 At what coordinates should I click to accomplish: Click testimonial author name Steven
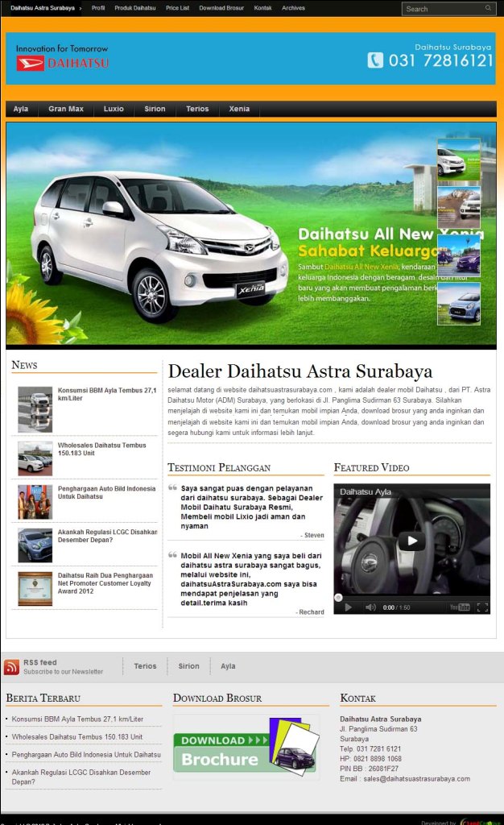click(314, 535)
